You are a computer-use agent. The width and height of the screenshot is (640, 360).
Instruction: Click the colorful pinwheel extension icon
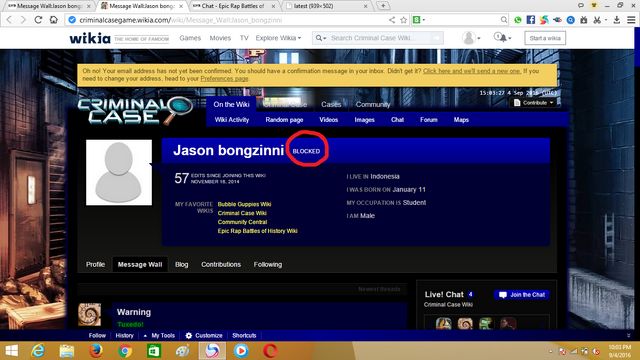544,20
